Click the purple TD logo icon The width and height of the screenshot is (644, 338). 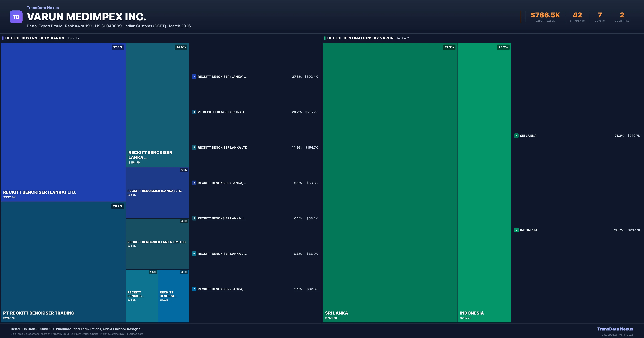[x=16, y=17]
